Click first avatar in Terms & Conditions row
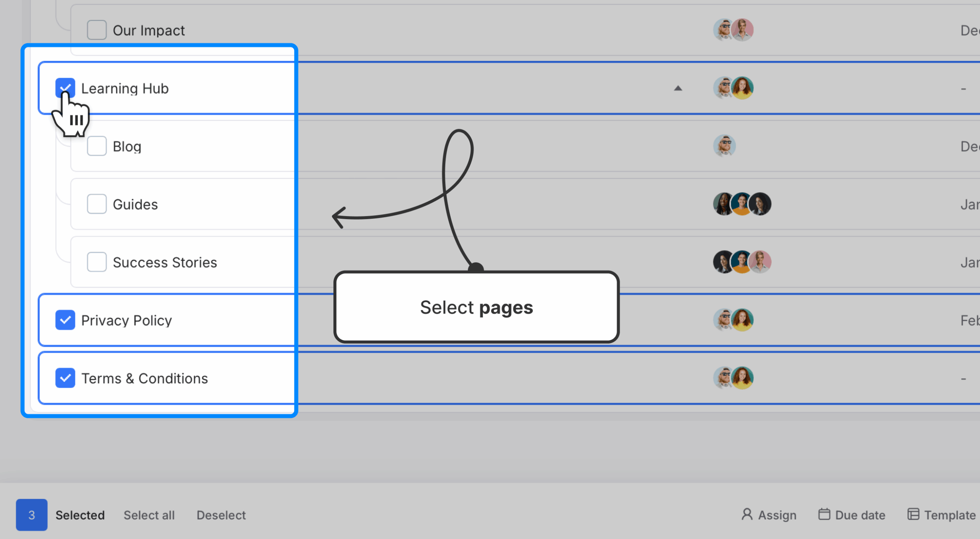The width and height of the screenshot is (980, 539). click(723, 378)
